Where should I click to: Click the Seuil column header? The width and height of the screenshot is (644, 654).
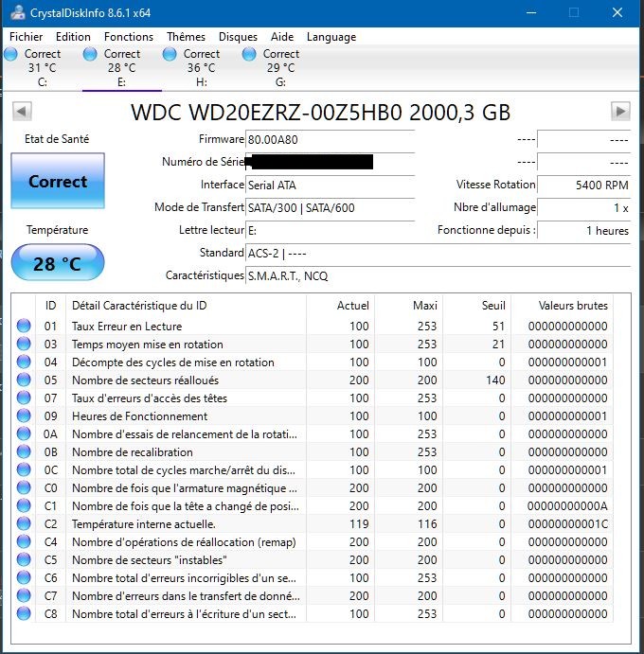coord(476,306)
